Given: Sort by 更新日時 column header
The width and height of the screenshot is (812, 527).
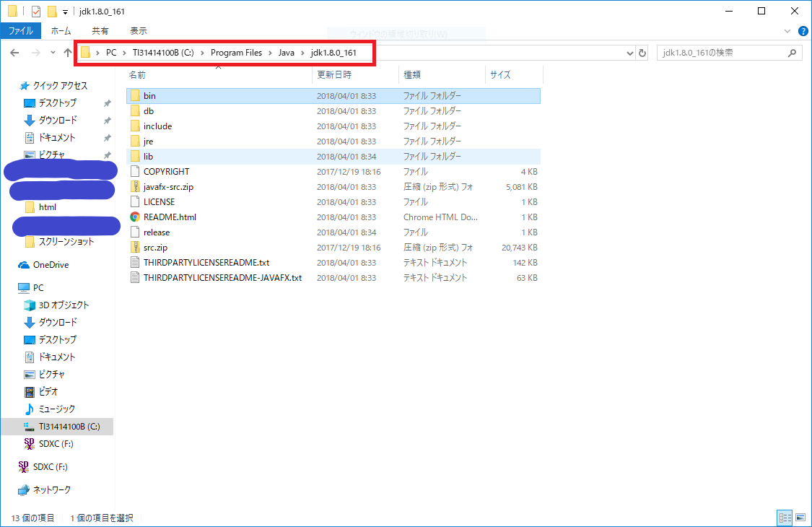Looking at the screenshot, I should [334, 75].
